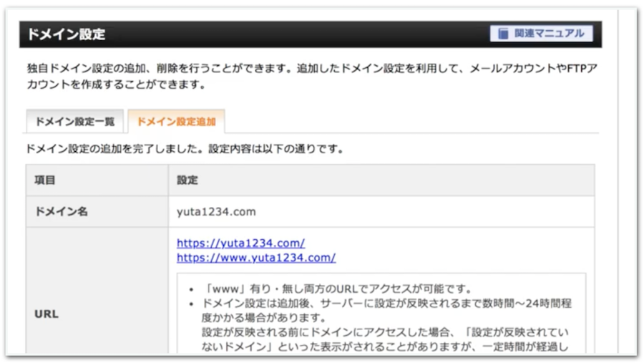Switch to the ドメイン設定一覧 tab
Image resolution: width=644 pixels, height=363 pixels.
click(75, 122)
